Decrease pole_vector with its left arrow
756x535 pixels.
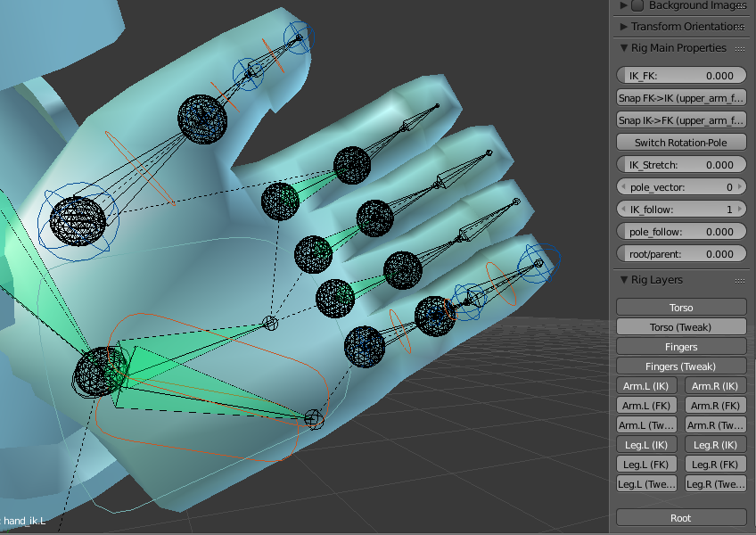623,187
